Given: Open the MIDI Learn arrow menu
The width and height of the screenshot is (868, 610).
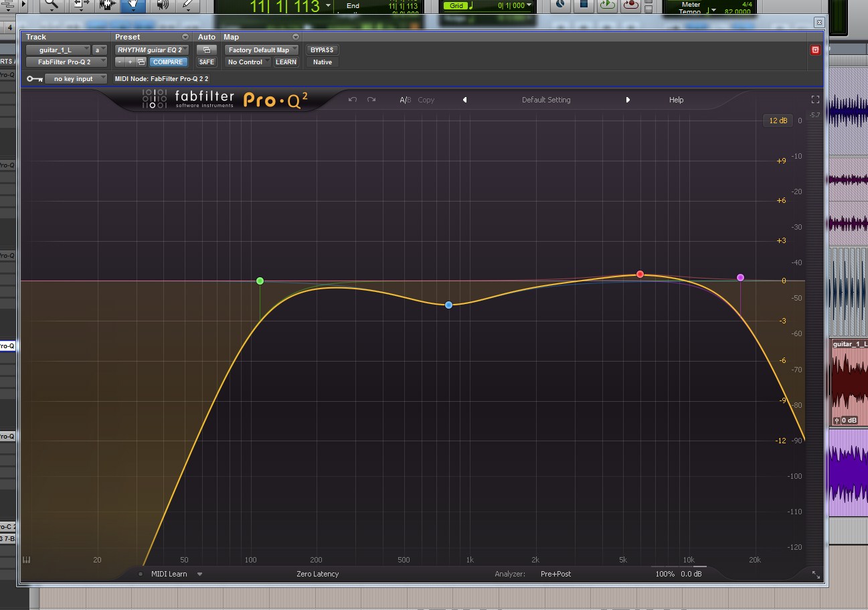Looking at the screenshot, I should click(x=199, y=574).
